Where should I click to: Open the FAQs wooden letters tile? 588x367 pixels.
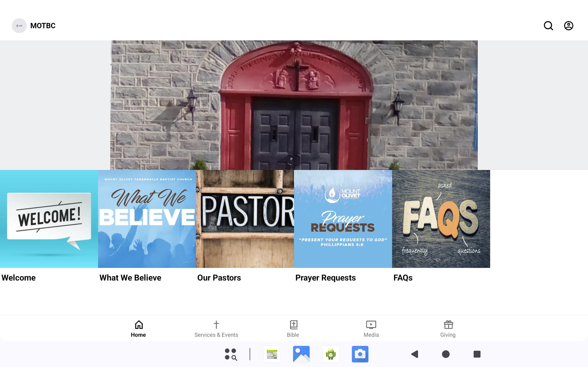441,219
